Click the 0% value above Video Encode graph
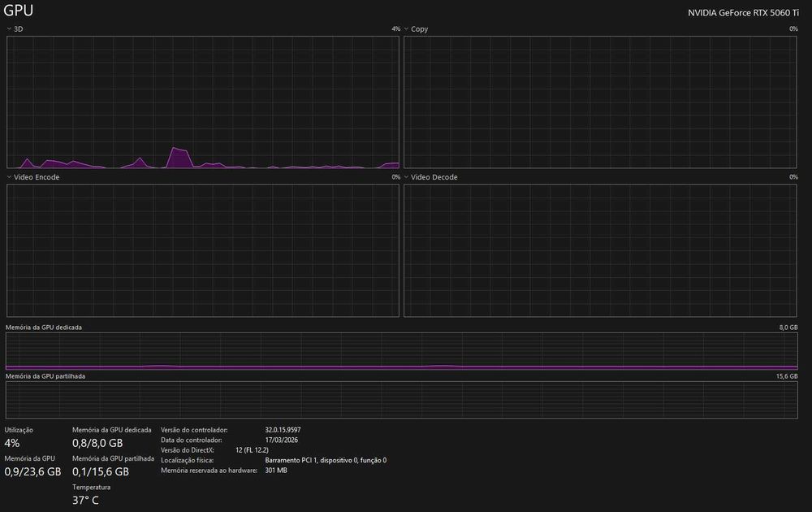Image resolution: width=812 pixels, height=512 pixels. tap(395, 177)
